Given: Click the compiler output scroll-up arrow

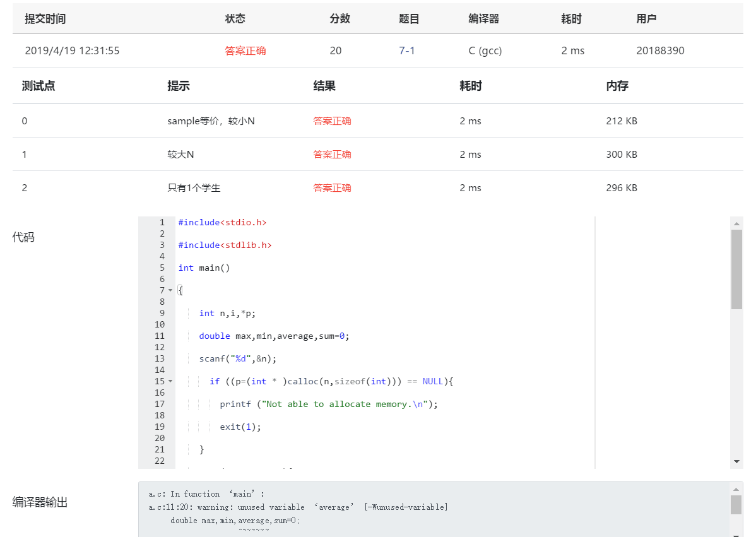Looking at the screenshot, I should pos(736,489).
